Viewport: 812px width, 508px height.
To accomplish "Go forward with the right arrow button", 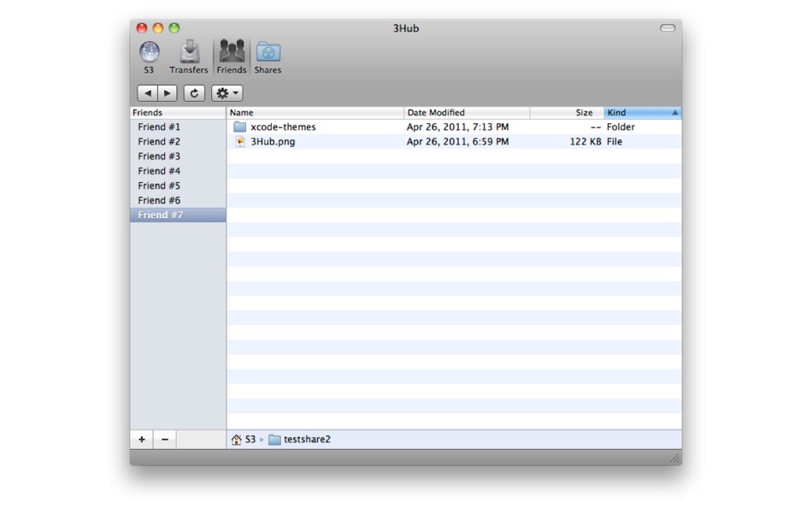I will [168, 93].
